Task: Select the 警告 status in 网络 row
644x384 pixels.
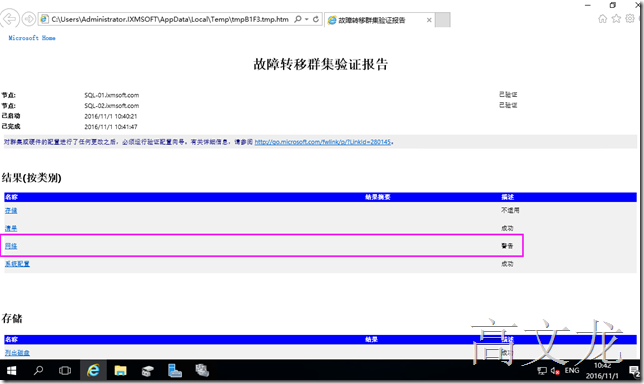Action: 507,246
